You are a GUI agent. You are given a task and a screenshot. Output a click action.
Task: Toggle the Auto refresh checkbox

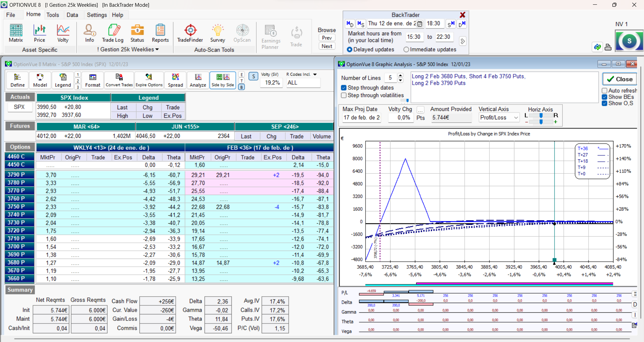pos(605,90)
